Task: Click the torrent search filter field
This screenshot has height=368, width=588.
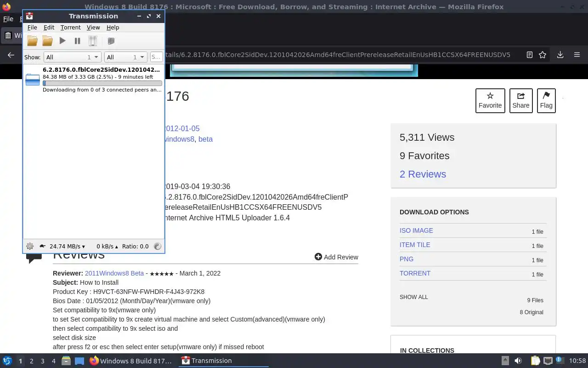Action: tap(156, 57)
